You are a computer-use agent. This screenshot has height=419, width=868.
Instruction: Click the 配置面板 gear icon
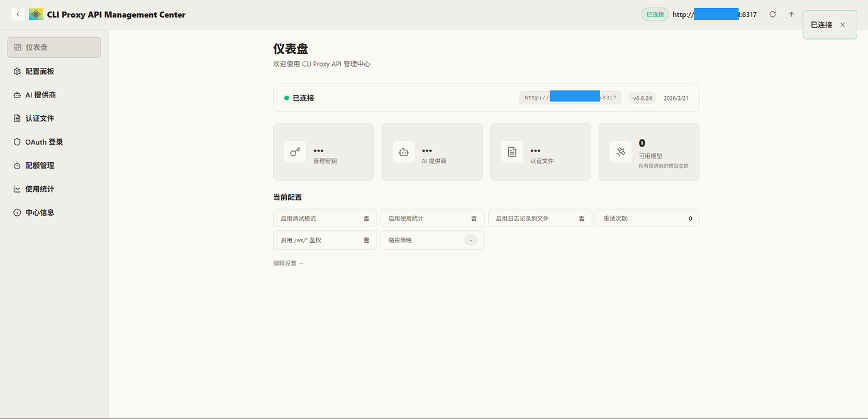coord(18,71)
